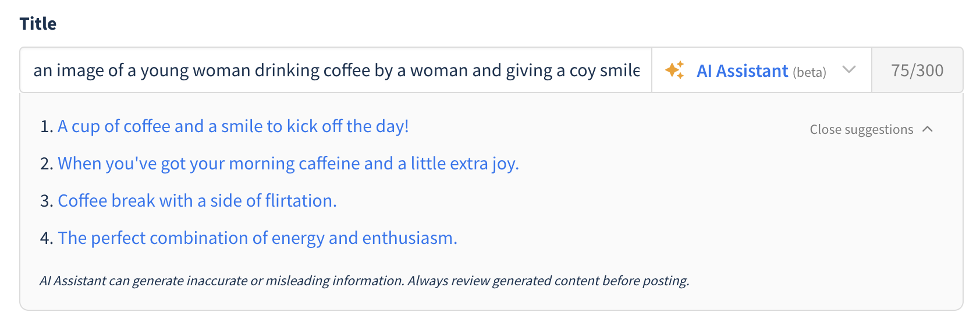
Task: Click inside the Title text field
Action: [336, 70]
